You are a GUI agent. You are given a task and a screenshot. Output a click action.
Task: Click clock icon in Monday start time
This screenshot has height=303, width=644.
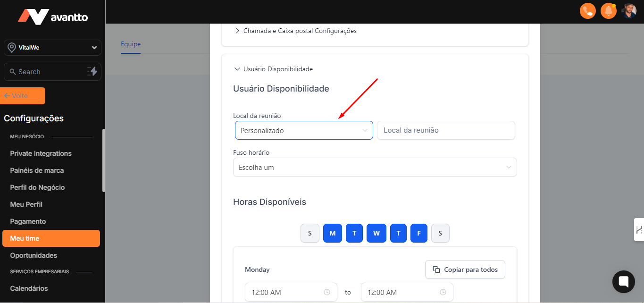[327, 292]
